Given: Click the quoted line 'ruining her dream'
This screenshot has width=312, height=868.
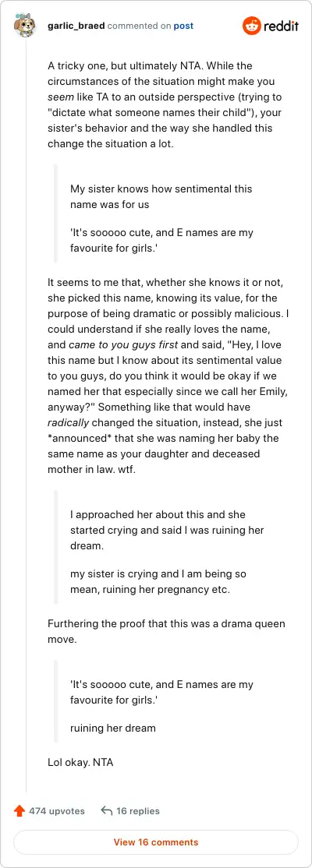Looking at the screenshot, I should (112, 728).
